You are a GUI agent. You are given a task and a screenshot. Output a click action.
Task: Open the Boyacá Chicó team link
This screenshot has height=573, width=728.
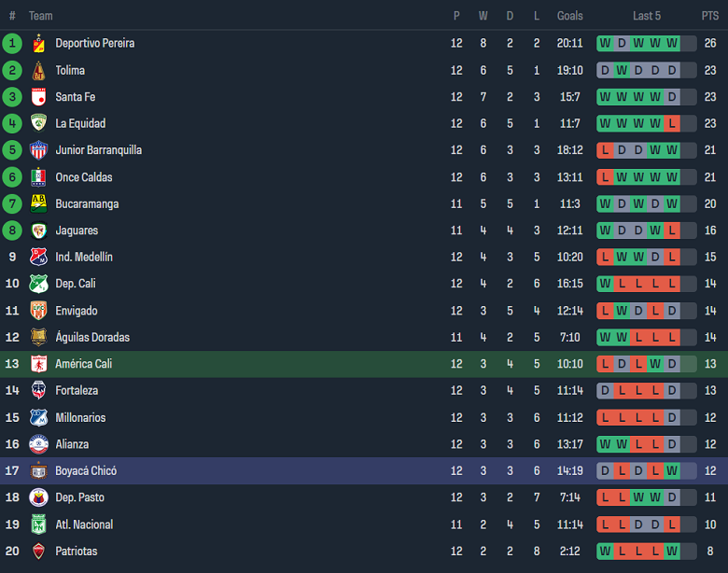click(x=86, y=471)
